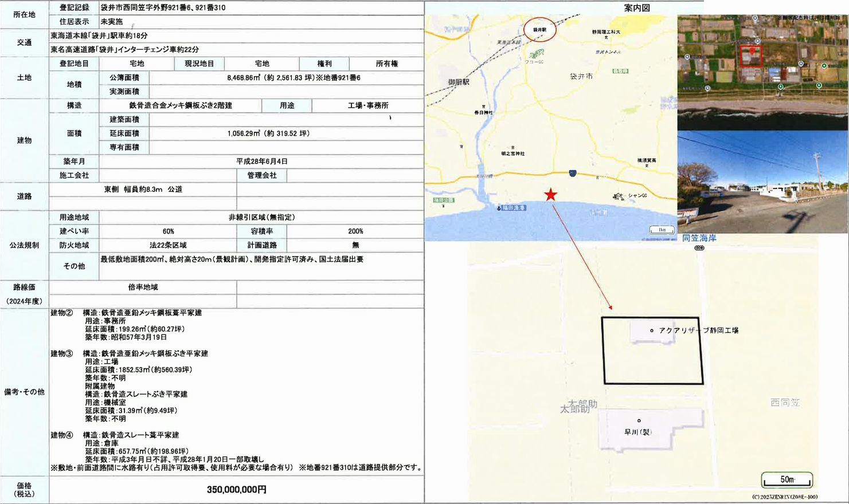The image size is (849, 504).
Task: Open the aerial satellite photo
Action: (762, 72)
